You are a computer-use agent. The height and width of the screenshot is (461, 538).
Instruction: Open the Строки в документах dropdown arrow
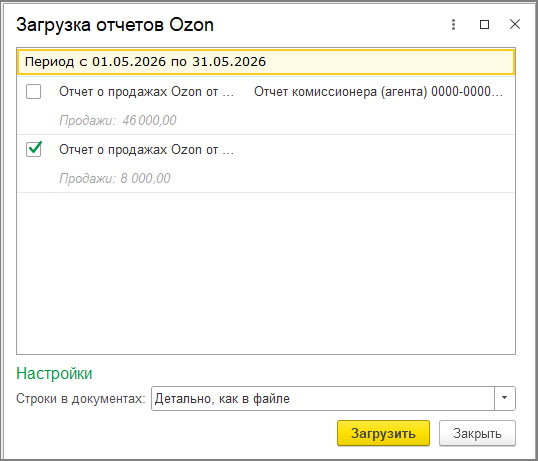pyautogui.click(x=504, y=398)
